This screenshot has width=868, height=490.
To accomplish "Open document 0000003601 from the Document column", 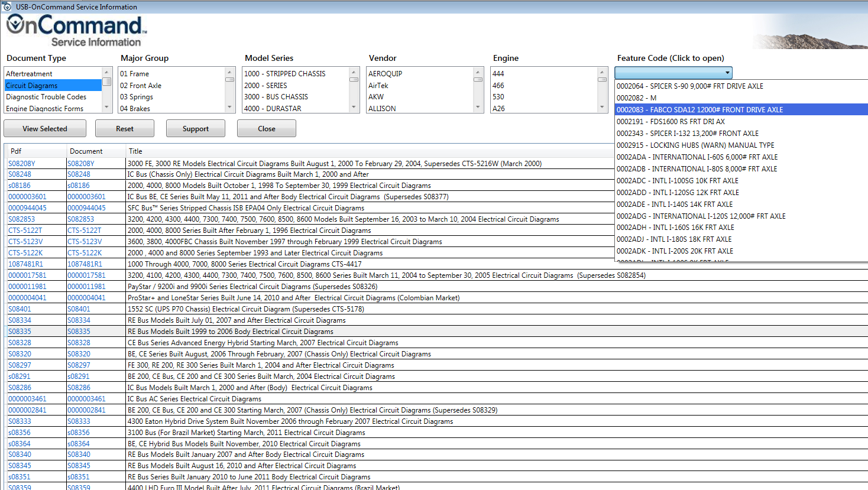I will [x=86, y=197].
